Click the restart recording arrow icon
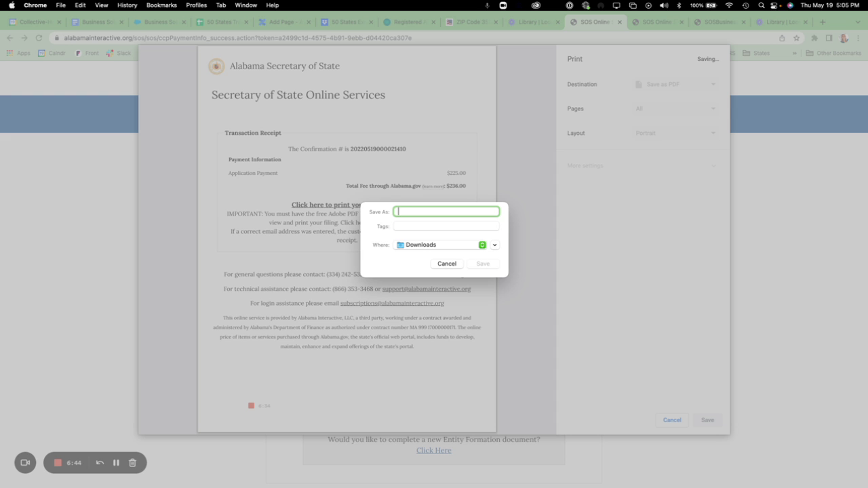The width and height of the screenshot is (868, 488). 100,463
